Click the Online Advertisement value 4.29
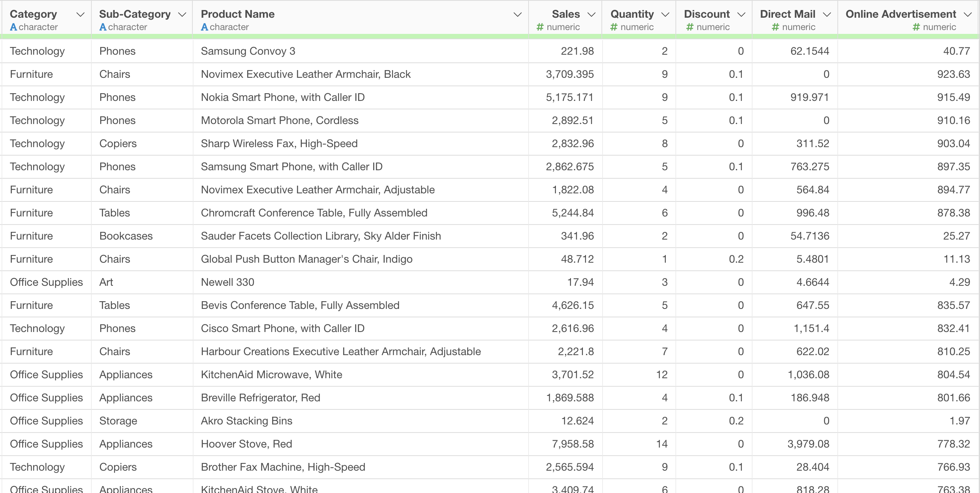Screen dimensions: 980x493 (x=960, y=282)
